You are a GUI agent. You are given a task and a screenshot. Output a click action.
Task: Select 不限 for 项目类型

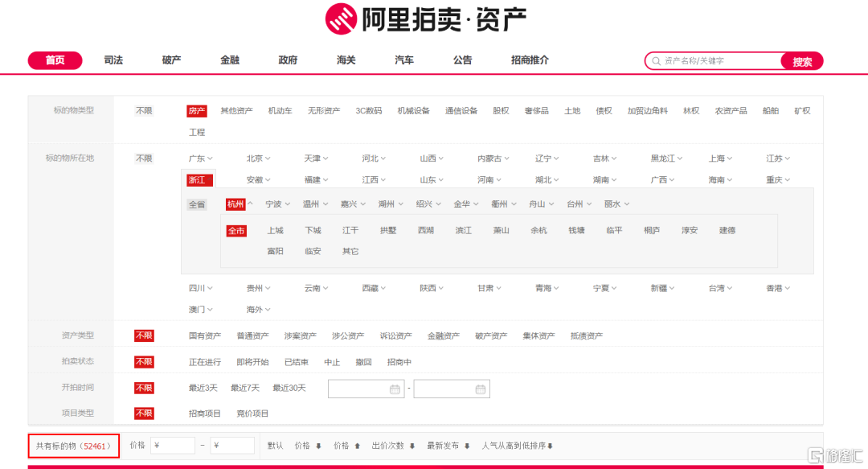(144, 413)
